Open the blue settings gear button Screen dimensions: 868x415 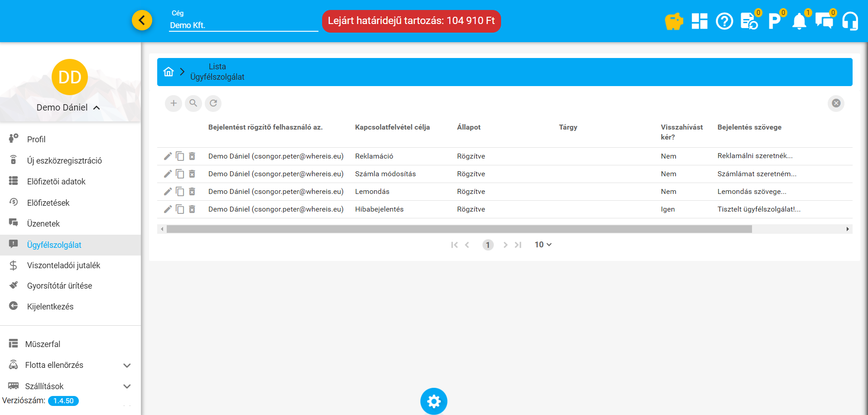point(434,401)
